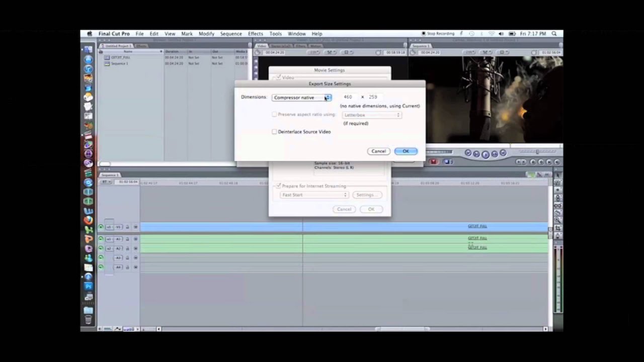Click the Sequence 1 icon in Browser
The image size is (644, 362).
point(107,63)
